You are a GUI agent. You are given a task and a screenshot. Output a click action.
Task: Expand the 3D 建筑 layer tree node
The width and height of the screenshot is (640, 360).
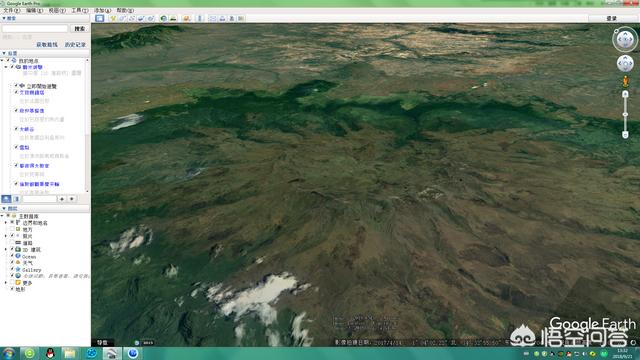click(x=6, y=249)
